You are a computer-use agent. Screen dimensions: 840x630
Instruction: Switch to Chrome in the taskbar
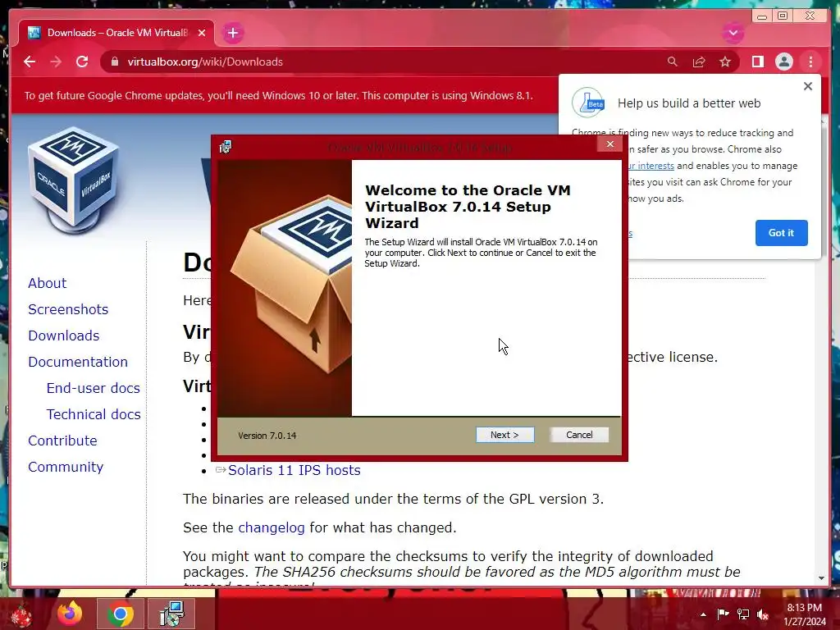120,614
